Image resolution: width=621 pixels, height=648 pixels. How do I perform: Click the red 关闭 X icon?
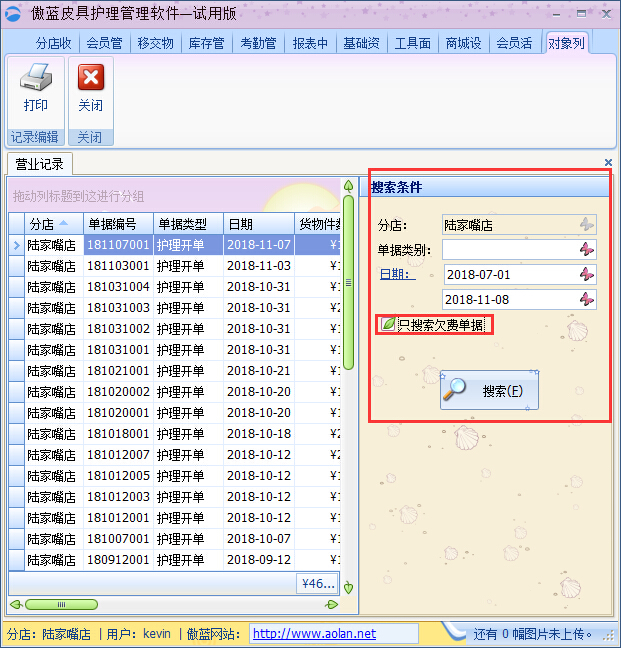click(x=90, y=79)
